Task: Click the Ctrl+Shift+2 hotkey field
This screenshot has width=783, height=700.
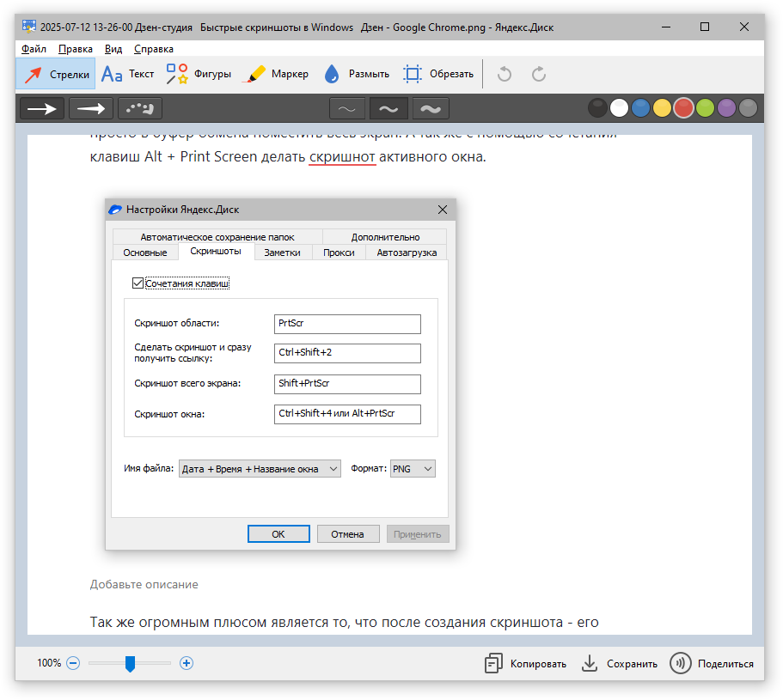Action: click(x=347, y=353)
